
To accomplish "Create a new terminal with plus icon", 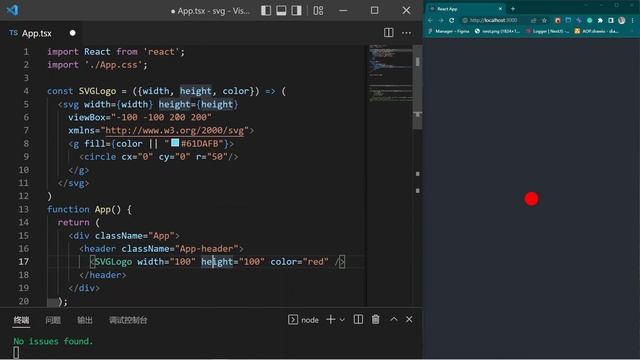I will click(x=331, y=320).
